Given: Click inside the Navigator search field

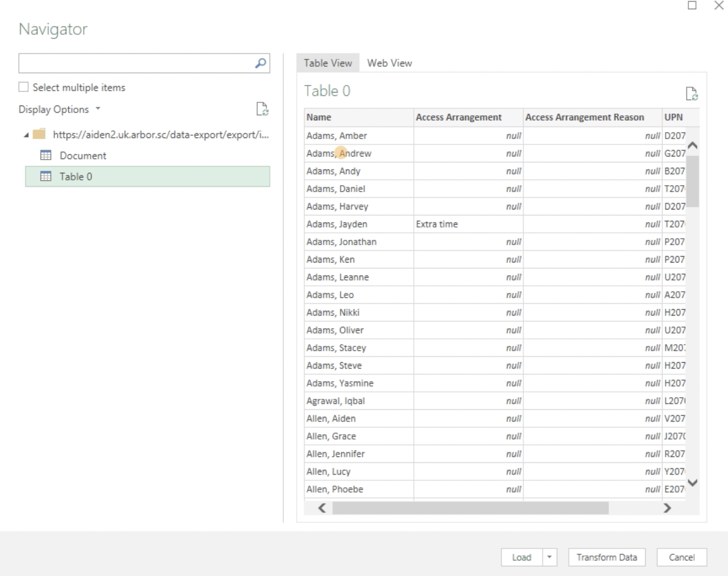Looking at the screenshot, I should pyautogui.click(x=135, y=63).
